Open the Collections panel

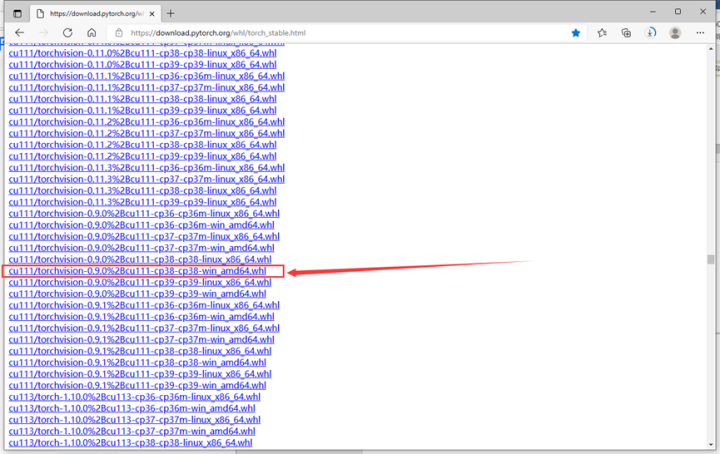click(626, 33)
